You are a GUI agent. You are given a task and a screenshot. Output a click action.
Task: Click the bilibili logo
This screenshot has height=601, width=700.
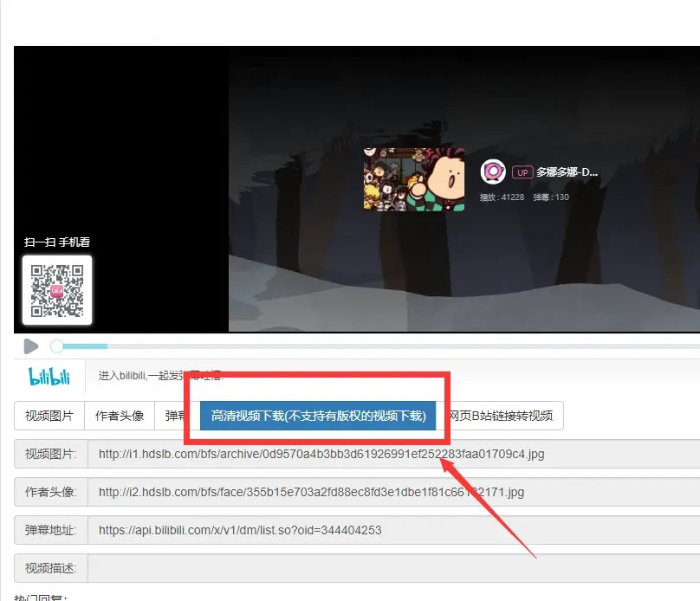coord(49,377)
